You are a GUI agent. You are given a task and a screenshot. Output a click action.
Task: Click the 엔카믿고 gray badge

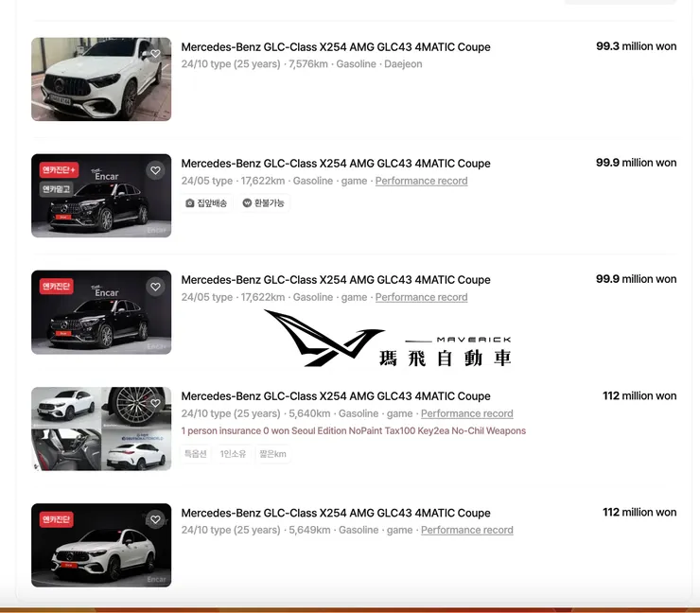(x=56, y=189)
